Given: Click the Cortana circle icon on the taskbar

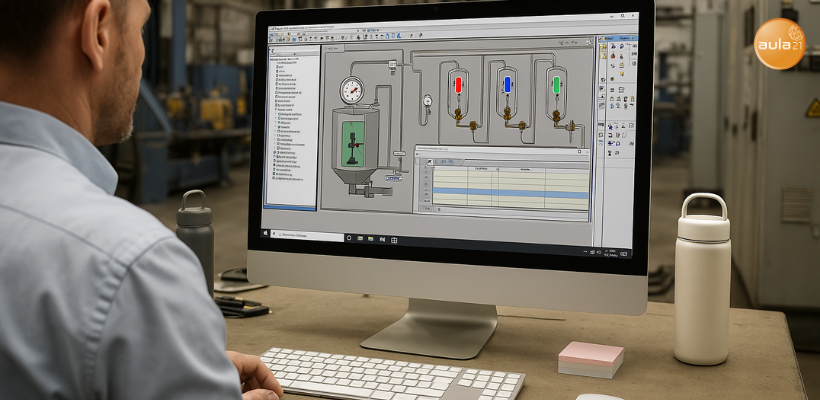Looking at the screenshot, I should [349, 238].
